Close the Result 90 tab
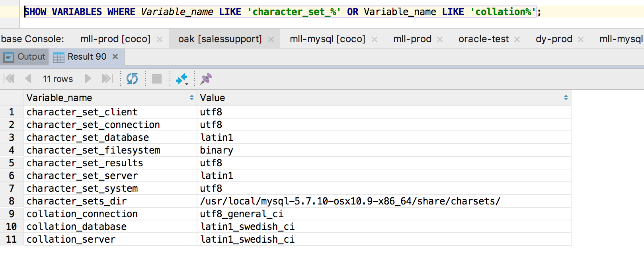Image resolution: width=644 pixels, height=257 pixels. [x=115, y=56]
